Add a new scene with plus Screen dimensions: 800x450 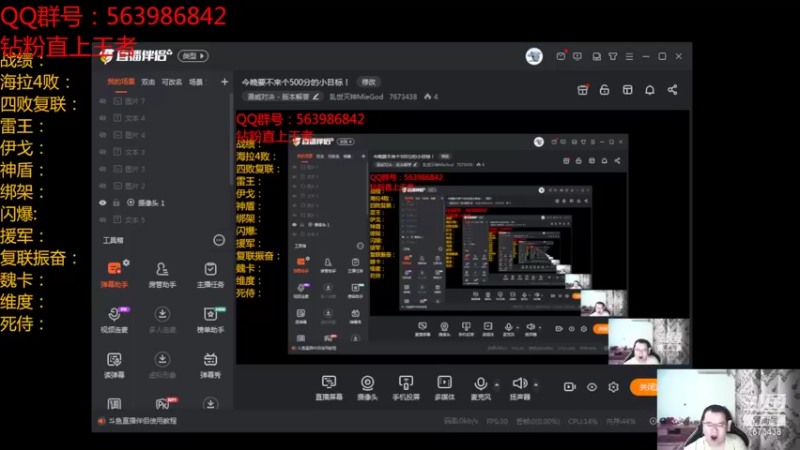tap(224, 82)
